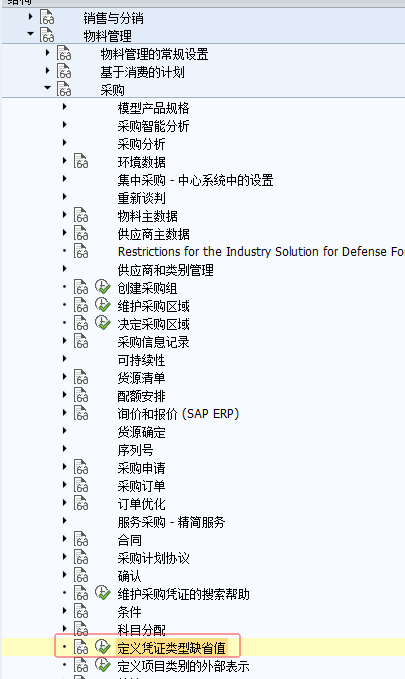405x679 pixels.
Task: Select the 定义凭证类型缺省值 entry
Action: pyautogui.click(x=171, y=648)
